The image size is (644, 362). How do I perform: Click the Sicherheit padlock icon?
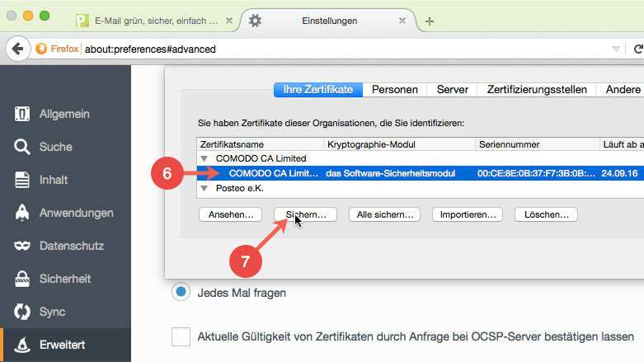(x=22, y=279)
